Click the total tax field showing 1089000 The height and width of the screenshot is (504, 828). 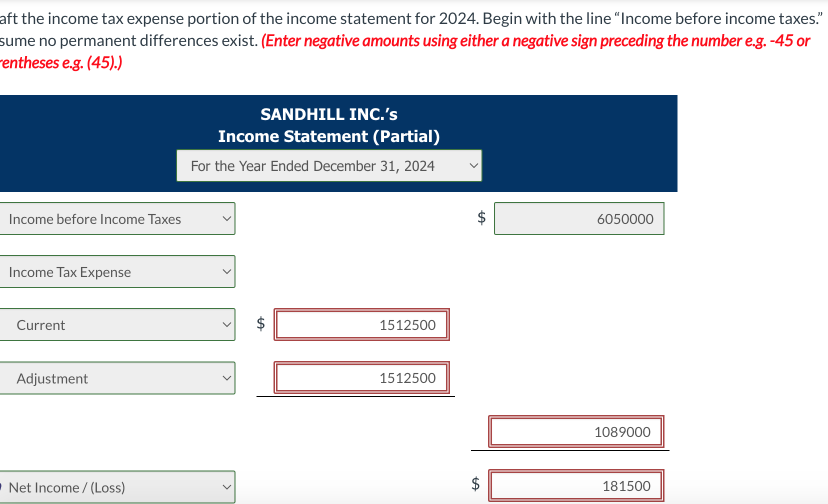tap(575, 431)
